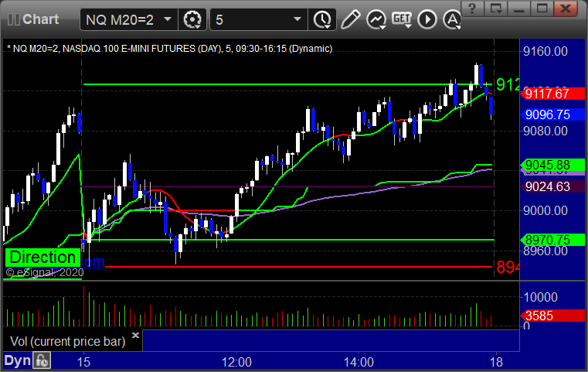Click the time lock icon beside Dyn
This screenshot has height=372, width=588.
[x=42, y=360]
